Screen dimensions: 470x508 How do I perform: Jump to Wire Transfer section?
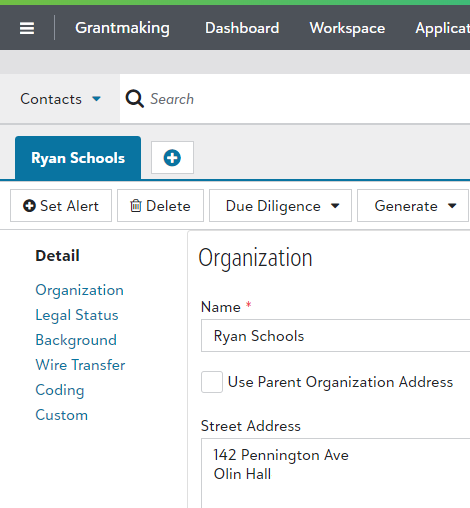(80, 365)
